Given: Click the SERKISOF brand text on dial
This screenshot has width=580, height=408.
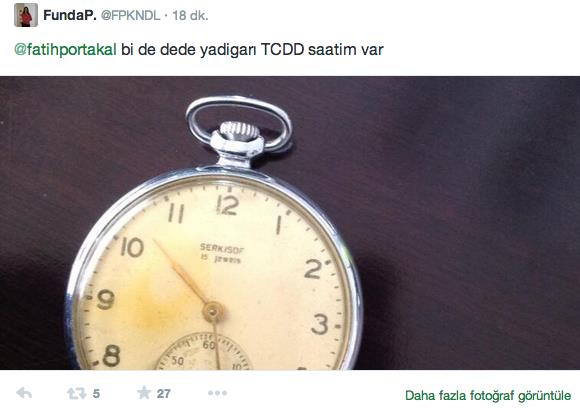Looking at the screenshot, I should pos(222,248).
